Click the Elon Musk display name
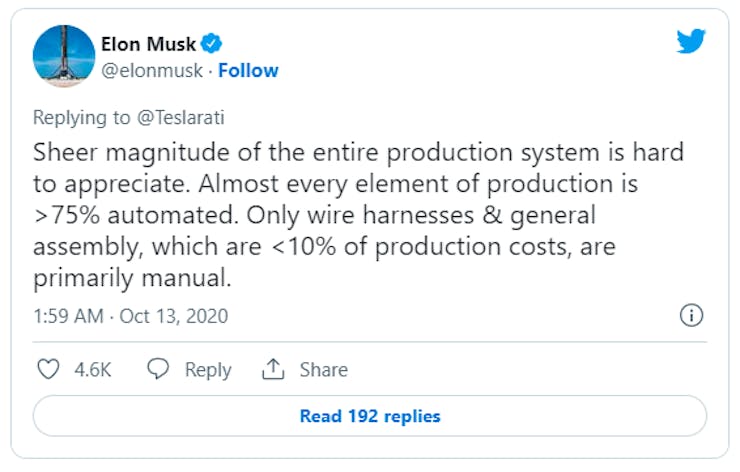 click(x=148, y=43)
